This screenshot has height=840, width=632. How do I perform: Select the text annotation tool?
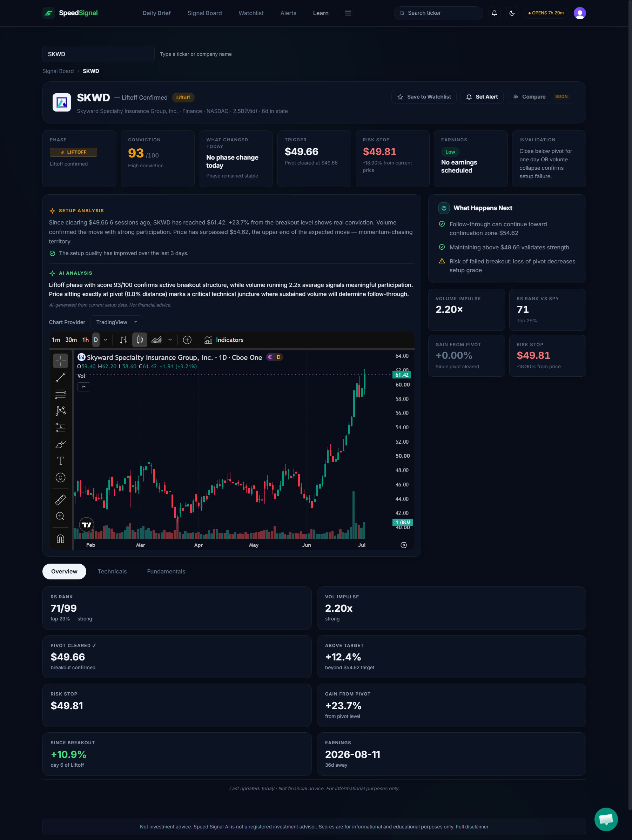click(x=60, y=461)
